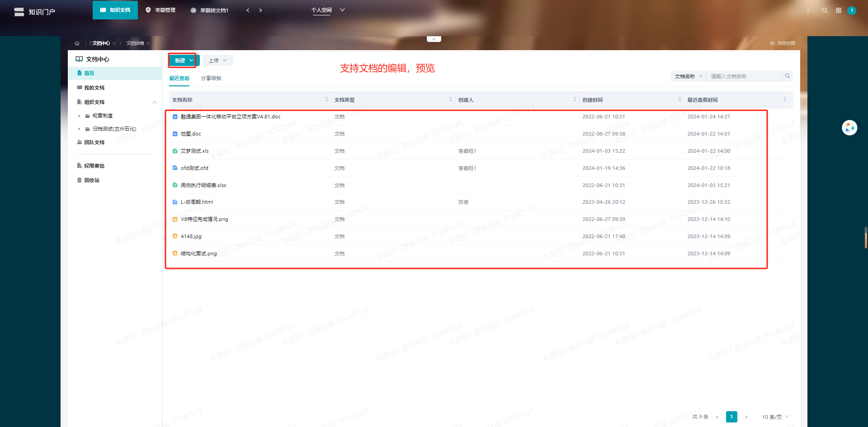Viewport: 868px width, 427px height.
Task: Open the file 结构化面试.png
Action: pyautogui.click(x=199, y=253)
